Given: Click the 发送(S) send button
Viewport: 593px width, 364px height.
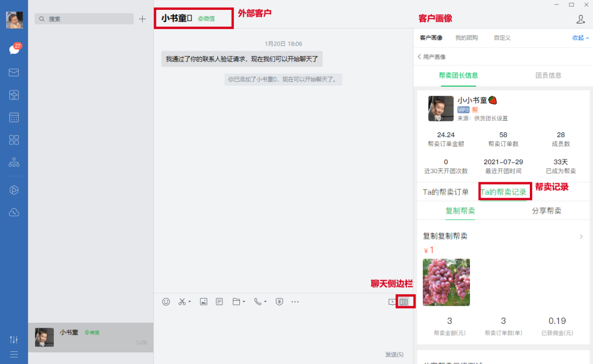Looking at the screenshot, I should point(394,355).
